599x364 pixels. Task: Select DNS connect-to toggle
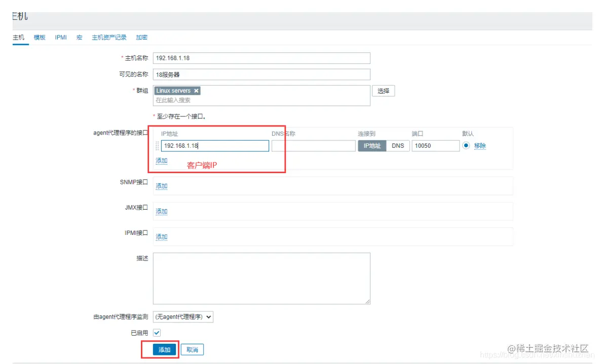[x=398, y=146]
